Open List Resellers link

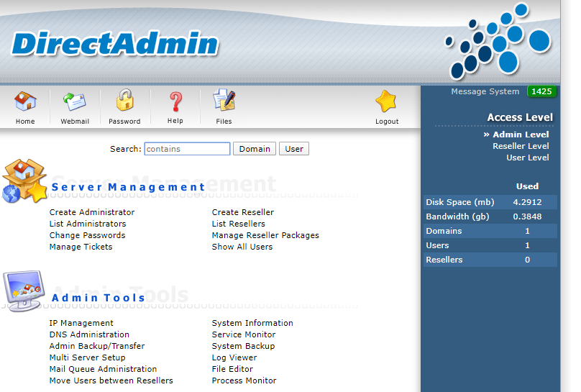point(238,224)
